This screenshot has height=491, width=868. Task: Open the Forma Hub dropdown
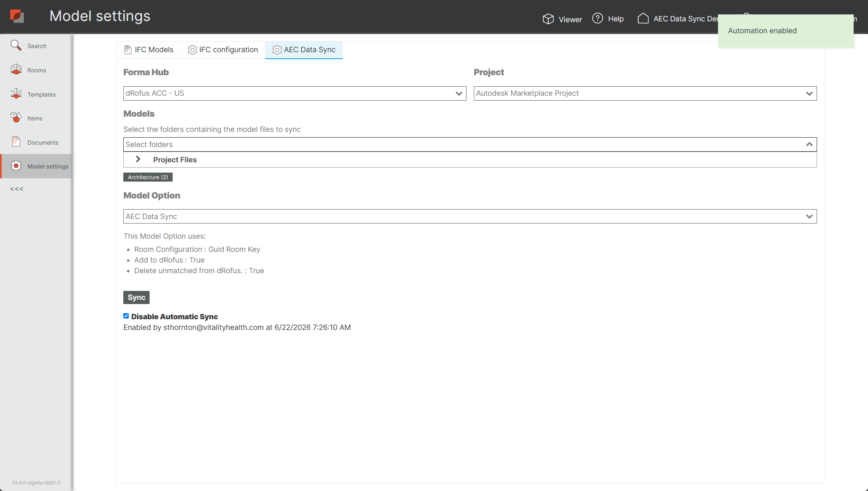pos(295,93)
